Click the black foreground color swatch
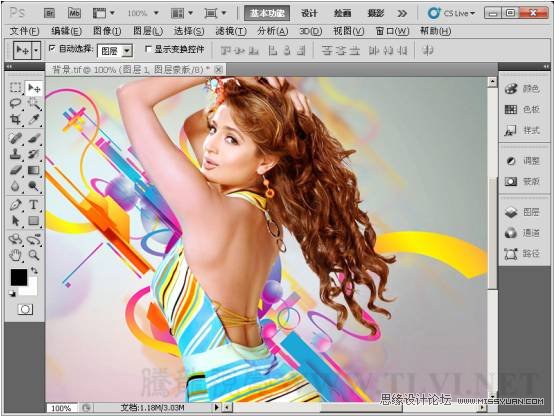 (x=18, y=277)
